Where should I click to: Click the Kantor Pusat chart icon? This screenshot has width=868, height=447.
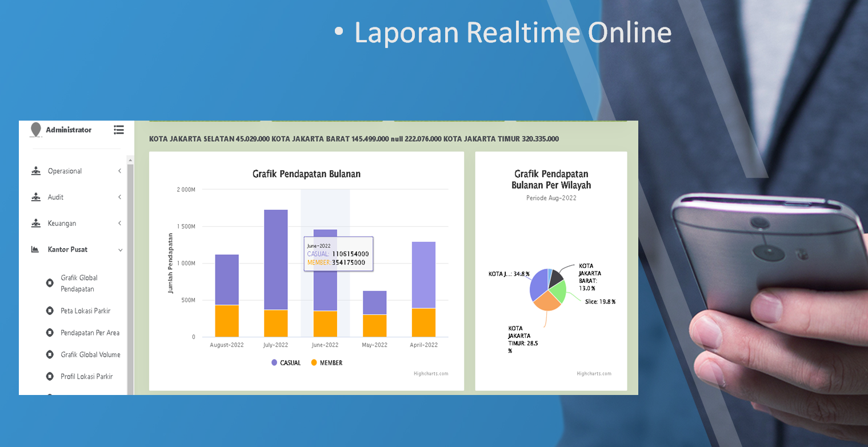(x=35, y=250)
